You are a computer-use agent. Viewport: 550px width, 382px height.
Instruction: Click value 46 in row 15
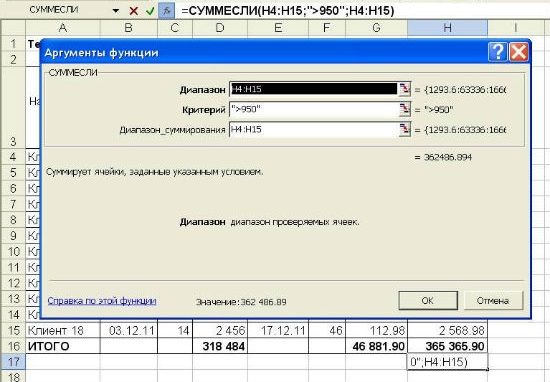[x=327, y=330]
